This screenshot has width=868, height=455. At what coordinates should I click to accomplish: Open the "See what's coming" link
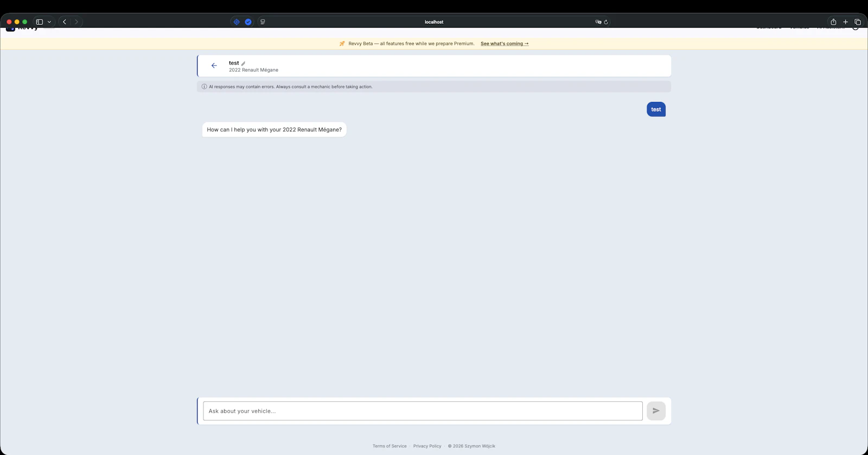(x=505, y=43)
